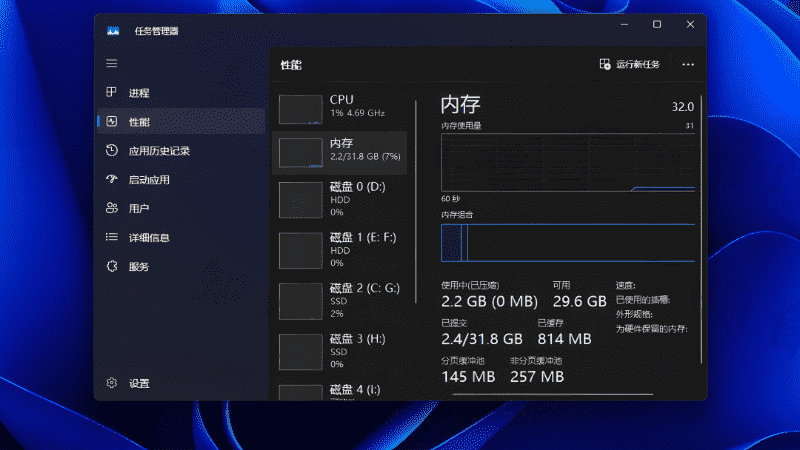Open the 详细信息 details list icon
This screenshot has height=450, width=800.
click(112, 237)
